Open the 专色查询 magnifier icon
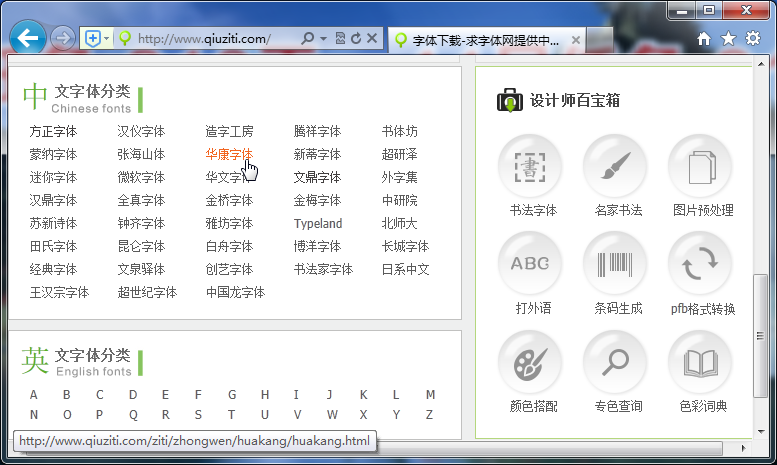The image size is (777, 465). (x=615, y=363)
